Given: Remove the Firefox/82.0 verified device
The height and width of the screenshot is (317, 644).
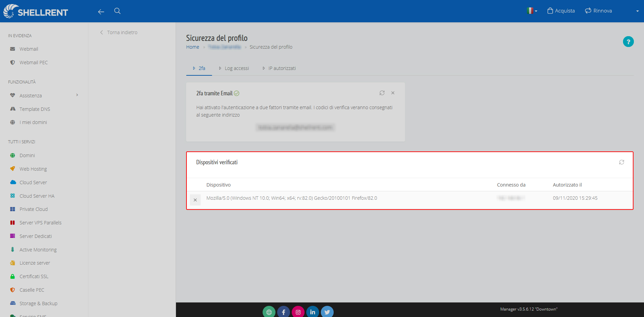Looking at the screenshot, I should [195, 200].
